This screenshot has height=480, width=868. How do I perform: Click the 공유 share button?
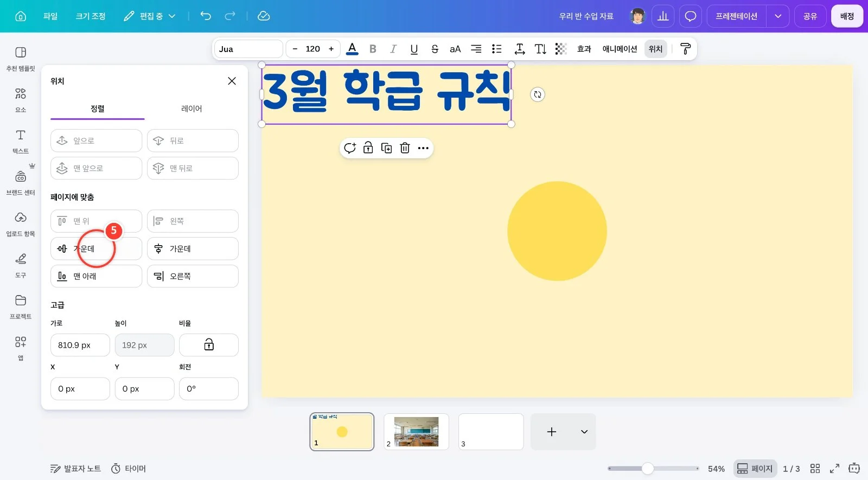click(x=810, y=16)
